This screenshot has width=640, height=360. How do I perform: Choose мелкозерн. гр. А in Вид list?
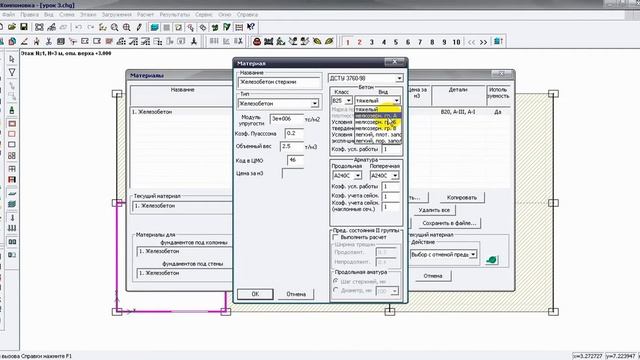coord(378,116)
